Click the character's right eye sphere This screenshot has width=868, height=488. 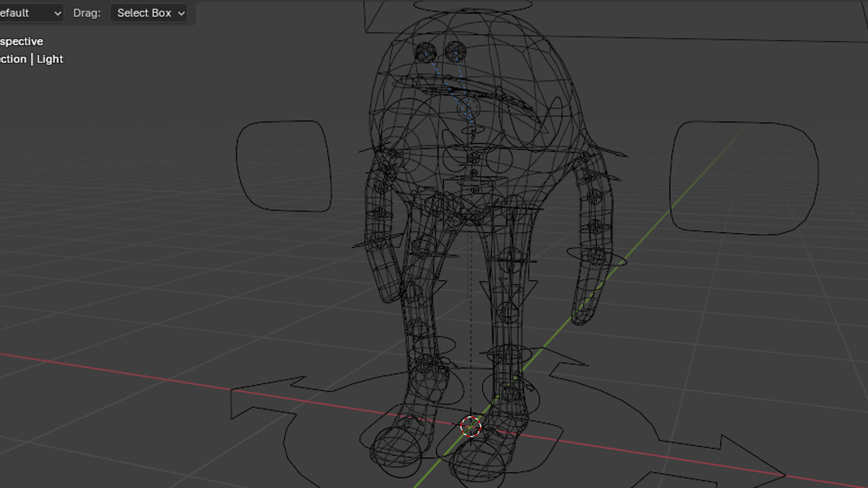(x=455, y=52)
